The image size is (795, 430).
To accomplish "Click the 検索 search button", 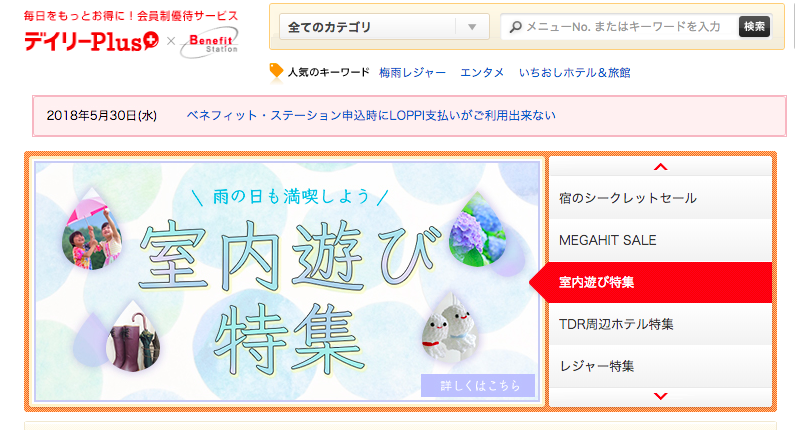I will tap(754, 26).
